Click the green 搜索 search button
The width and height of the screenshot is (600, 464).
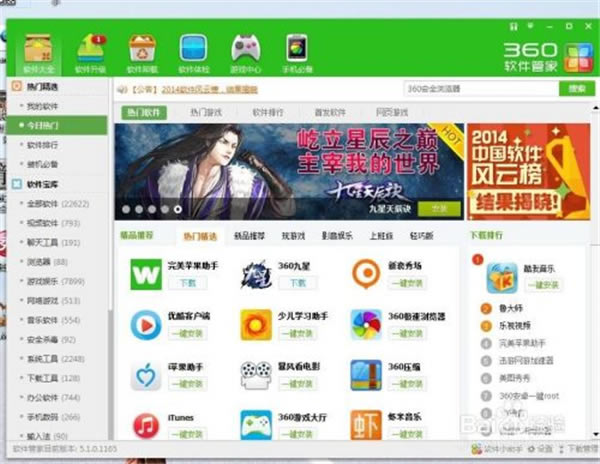click(577, 88)
